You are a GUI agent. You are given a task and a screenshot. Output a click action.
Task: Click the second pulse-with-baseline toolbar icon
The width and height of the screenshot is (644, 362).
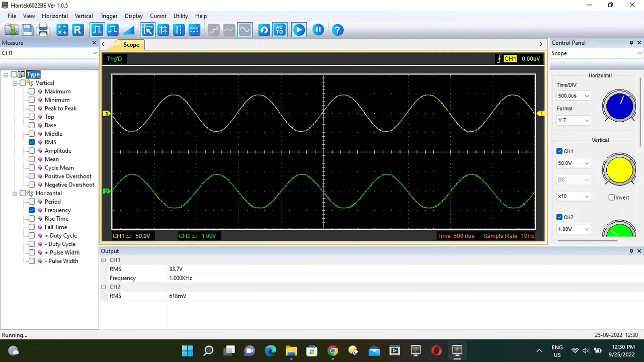(113, 30)
